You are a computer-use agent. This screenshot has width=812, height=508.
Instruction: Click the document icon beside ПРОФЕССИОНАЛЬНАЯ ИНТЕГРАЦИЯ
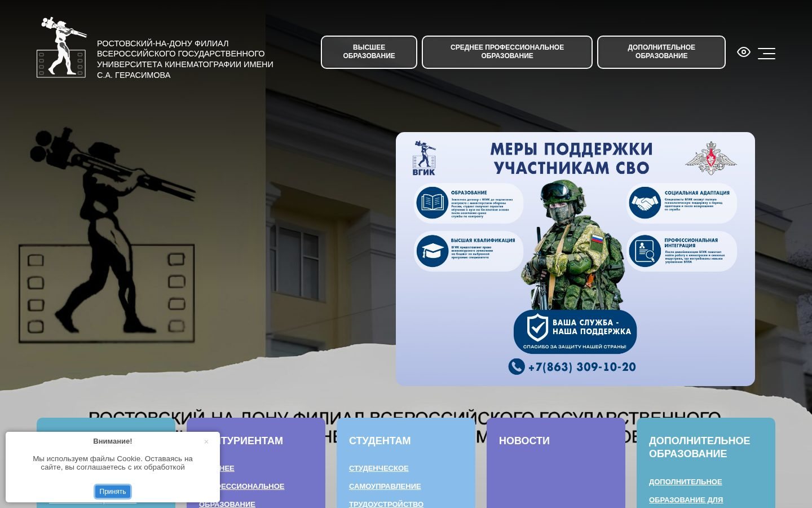click(x=645, y=251)
